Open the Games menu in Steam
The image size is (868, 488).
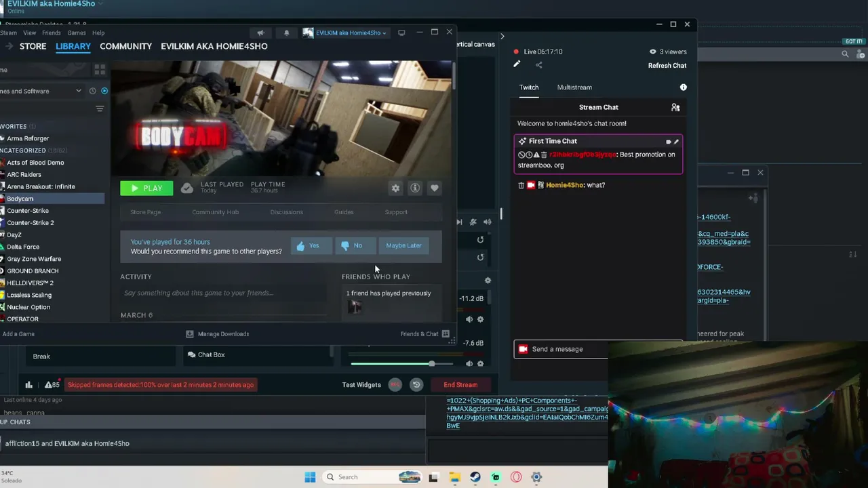(77, 33)
